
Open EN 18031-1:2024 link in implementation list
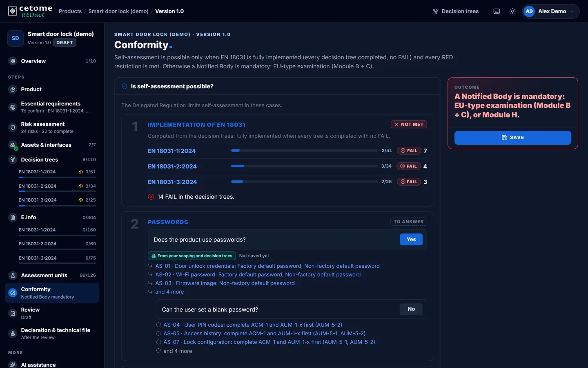(171, 151)
